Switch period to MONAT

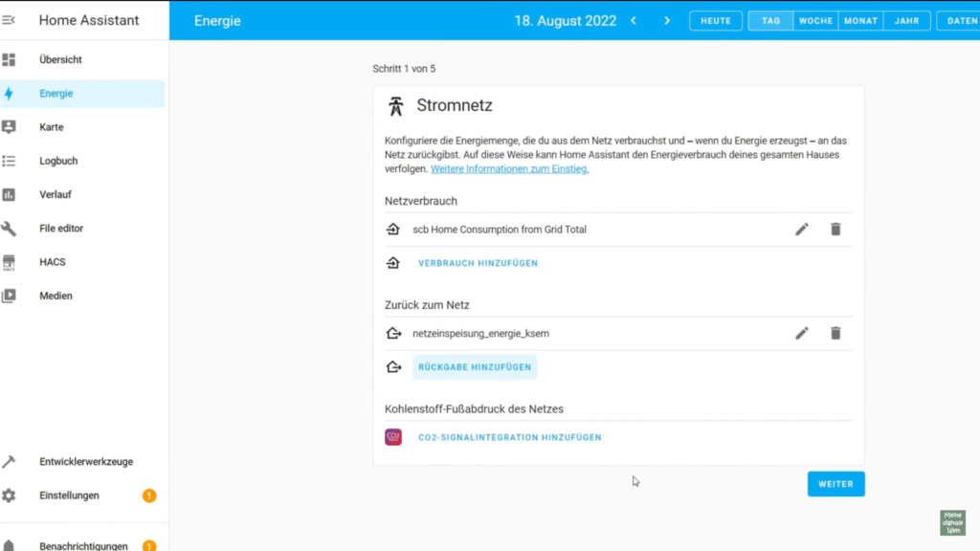tap(861, 21)
